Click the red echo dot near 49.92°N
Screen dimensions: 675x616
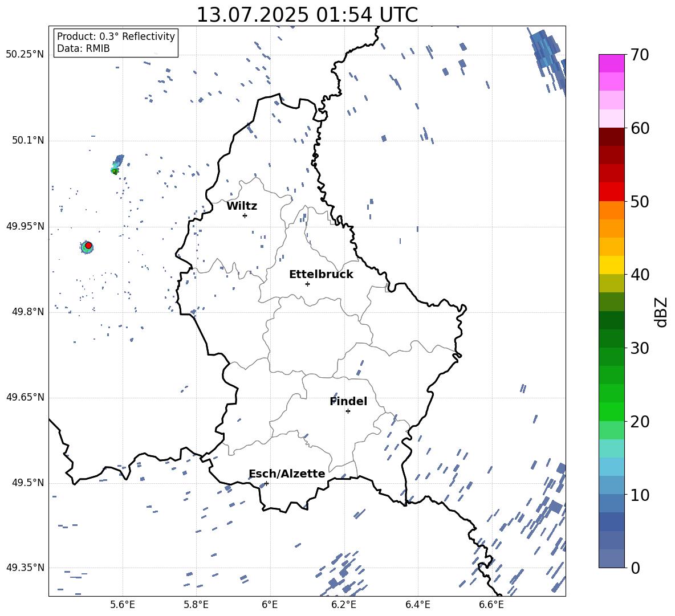coord(88,246)
